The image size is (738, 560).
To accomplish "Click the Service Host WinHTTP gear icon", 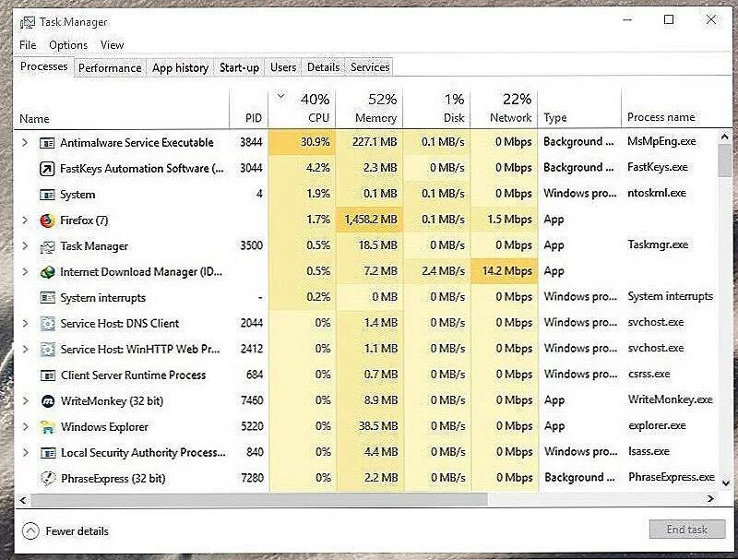I will point(47,349).
